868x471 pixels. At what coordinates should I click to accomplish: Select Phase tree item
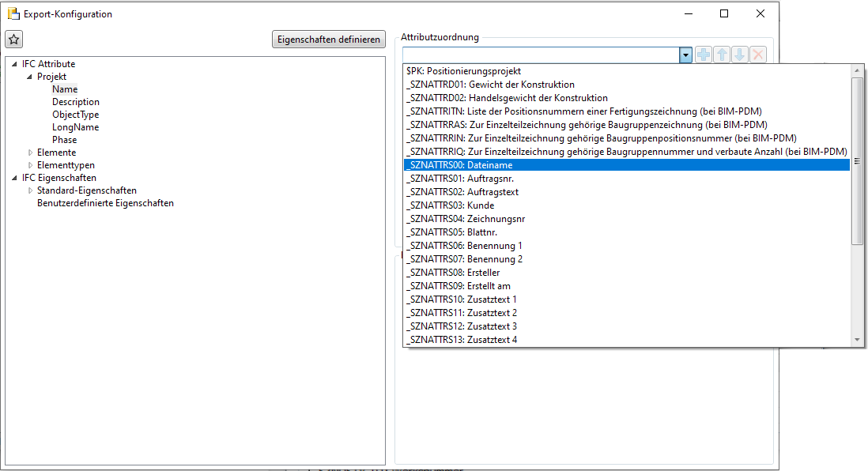[x=64, y=140]
